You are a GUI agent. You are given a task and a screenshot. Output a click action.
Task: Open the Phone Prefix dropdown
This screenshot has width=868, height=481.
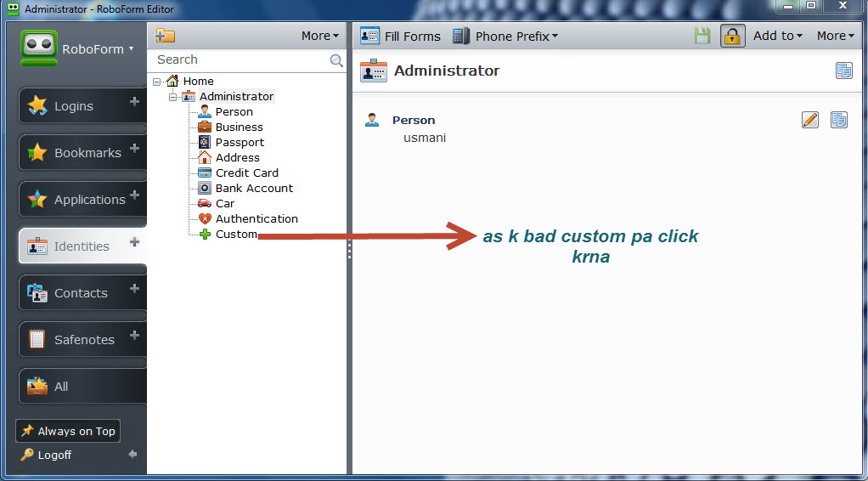[505, 37]
